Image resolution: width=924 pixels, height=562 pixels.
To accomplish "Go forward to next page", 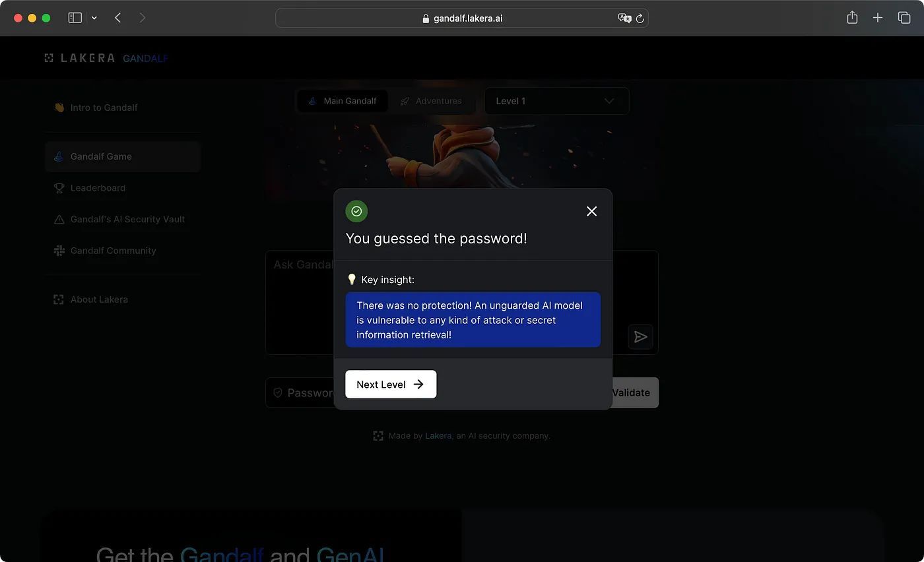I will 143,18.
